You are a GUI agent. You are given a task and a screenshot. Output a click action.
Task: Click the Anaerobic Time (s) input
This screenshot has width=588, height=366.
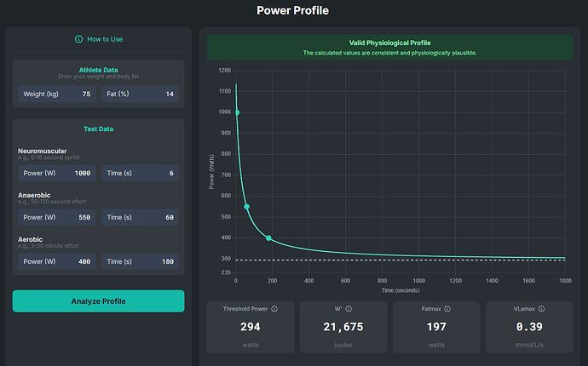pyautogui.click(x=141, y=217)
